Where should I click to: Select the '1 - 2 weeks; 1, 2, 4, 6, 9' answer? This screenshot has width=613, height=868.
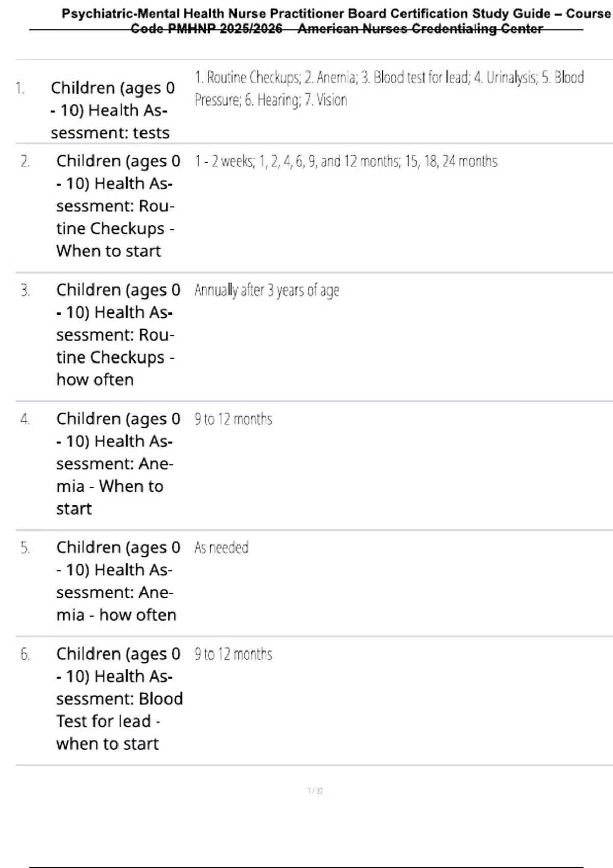click(x=345, y=162)
